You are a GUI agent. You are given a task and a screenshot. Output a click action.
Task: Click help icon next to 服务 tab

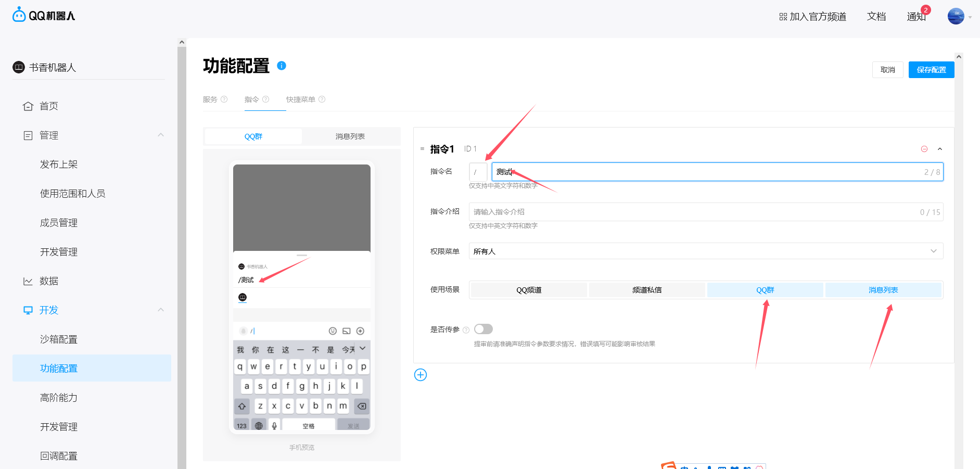(x=224, y=99)
